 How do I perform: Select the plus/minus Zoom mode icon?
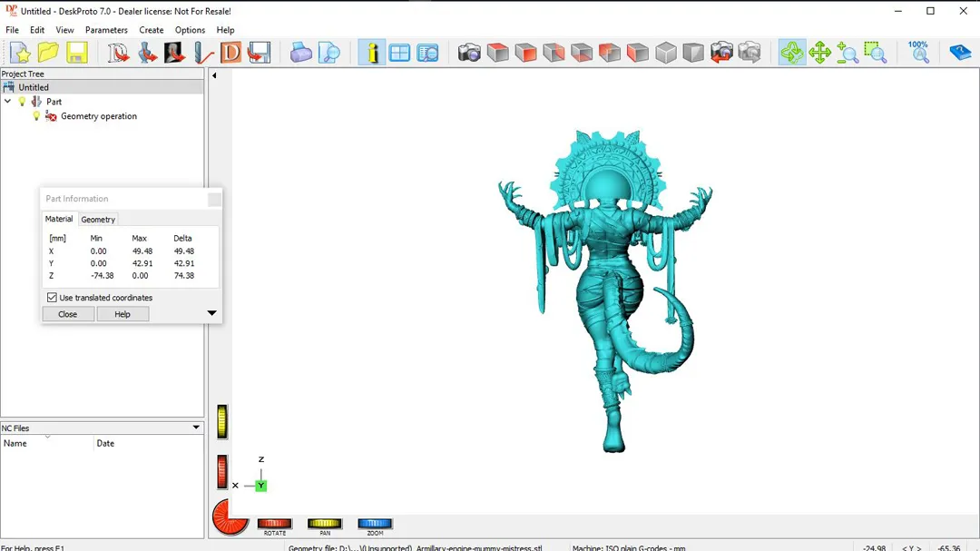coord(848,54)
